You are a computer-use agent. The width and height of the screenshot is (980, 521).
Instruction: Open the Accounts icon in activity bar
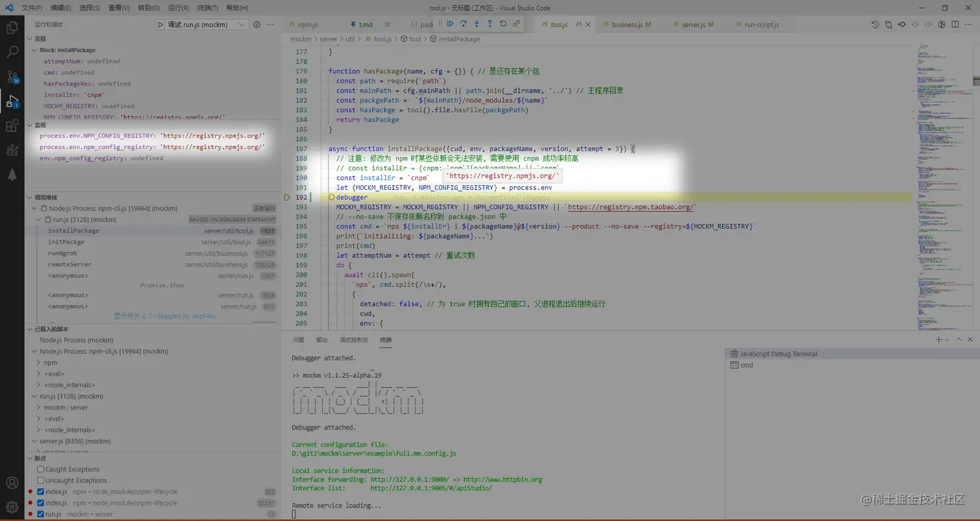click(x=12, y=483)
